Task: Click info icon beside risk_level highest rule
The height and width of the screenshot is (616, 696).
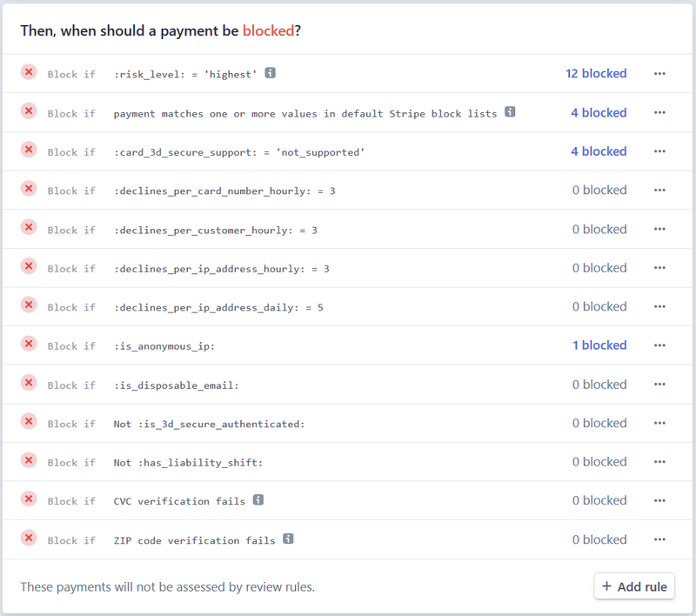Action: pyautogui.click(x=270, y=73)
